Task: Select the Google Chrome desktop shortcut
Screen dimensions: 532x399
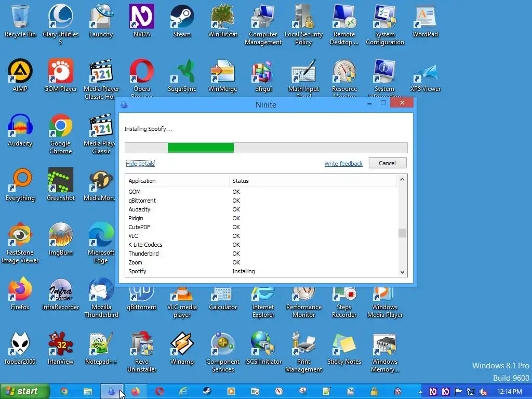Action: click(60, 134)
